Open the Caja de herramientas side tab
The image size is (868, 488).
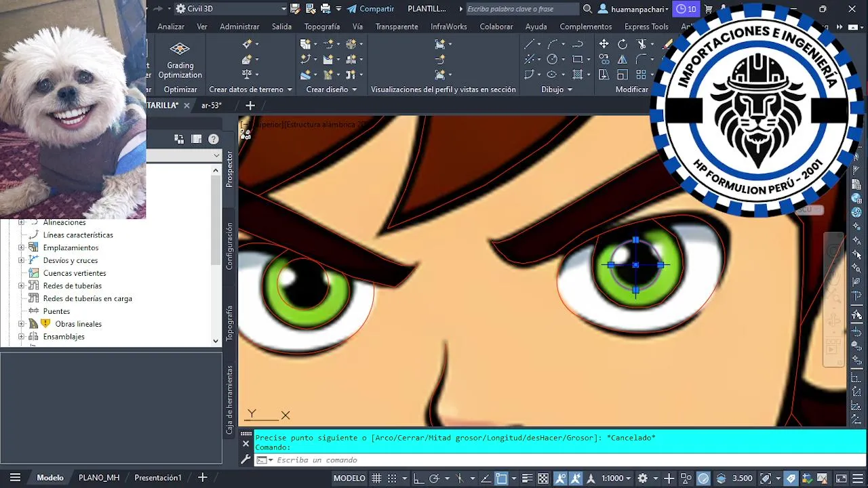229,400
